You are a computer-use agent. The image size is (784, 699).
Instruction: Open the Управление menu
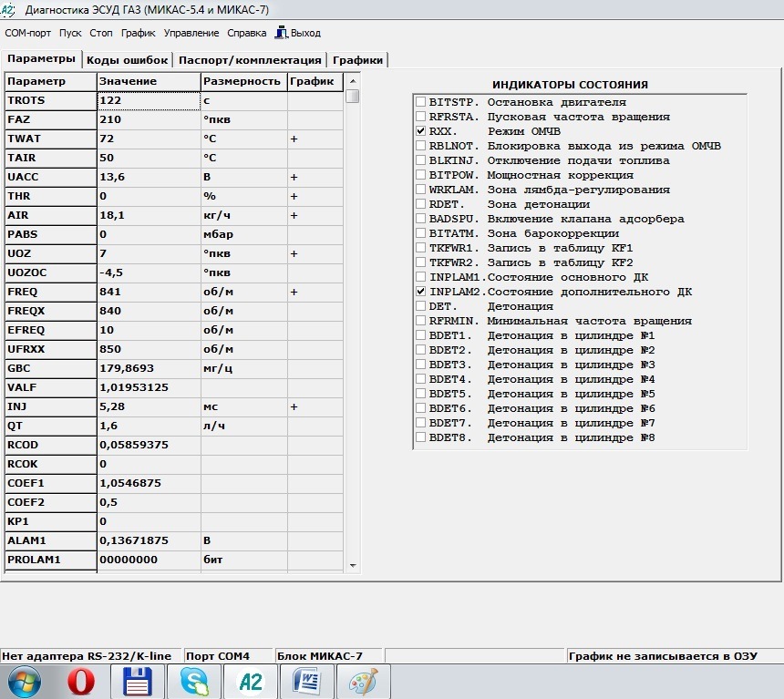pos(191,33)
